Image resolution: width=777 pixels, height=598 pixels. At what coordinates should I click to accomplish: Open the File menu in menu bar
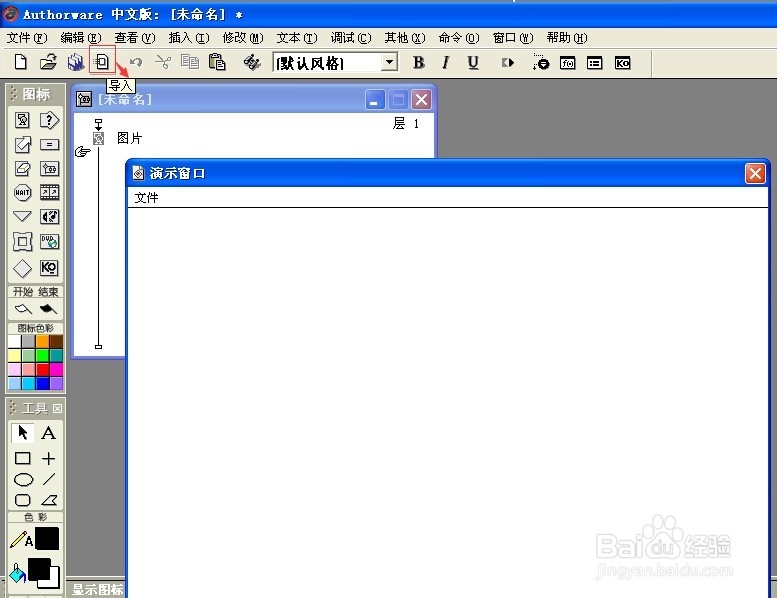27,38
